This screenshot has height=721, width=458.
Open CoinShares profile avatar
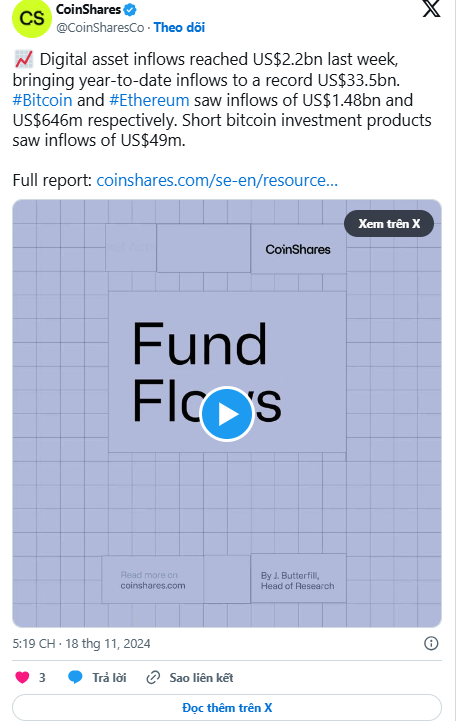pyautogui.click(x=32, y=18)
